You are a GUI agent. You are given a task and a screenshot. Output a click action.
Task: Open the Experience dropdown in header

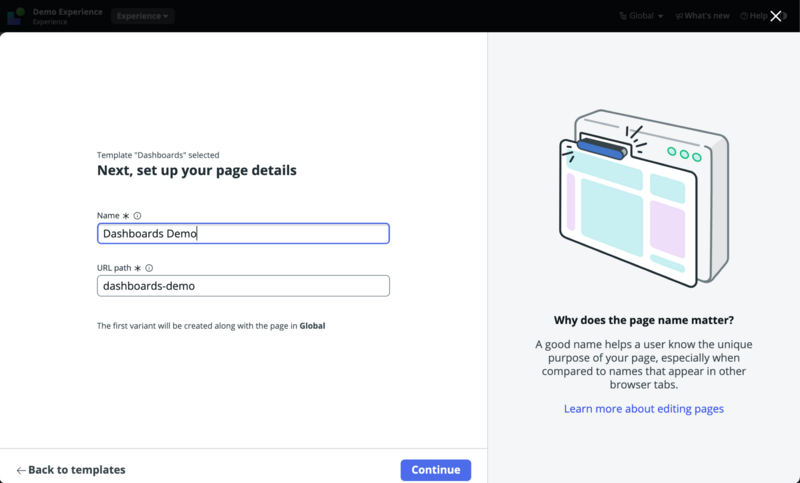point(142,16)
